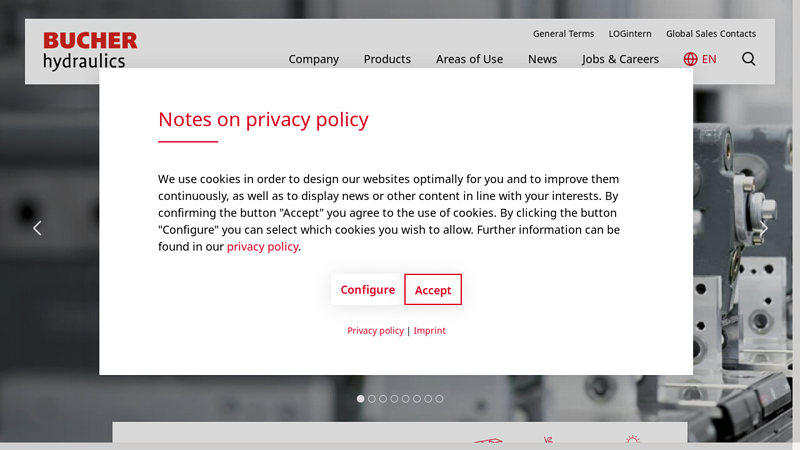Go to previous slide with left arrow
This screenshot has width=800, height=450.
click(x=37, y=228)
